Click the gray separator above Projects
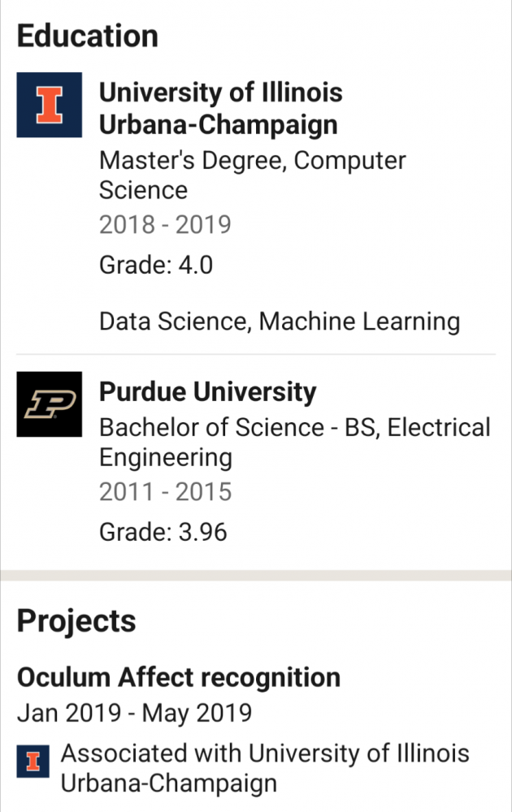 [x=256, y=576]
